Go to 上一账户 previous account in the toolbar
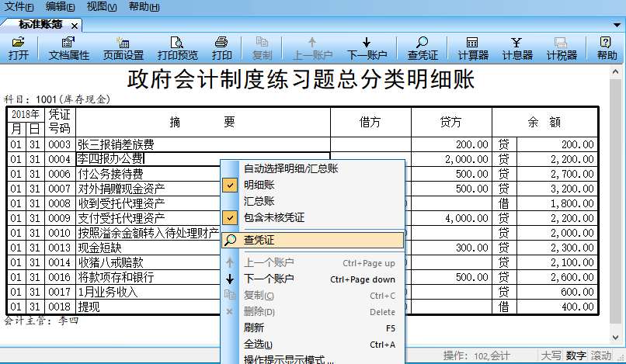This screenshot has height=364, width=626. pos(312,48)
